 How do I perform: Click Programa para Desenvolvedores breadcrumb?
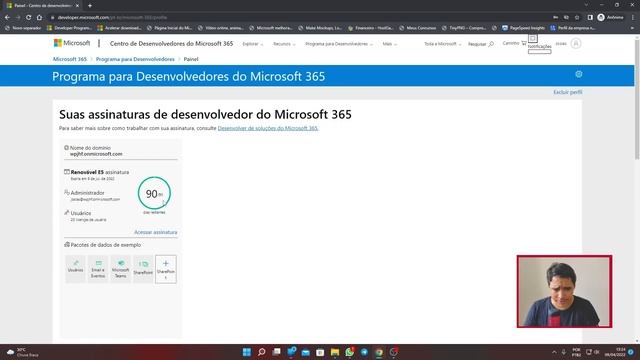tap(135, 59)
